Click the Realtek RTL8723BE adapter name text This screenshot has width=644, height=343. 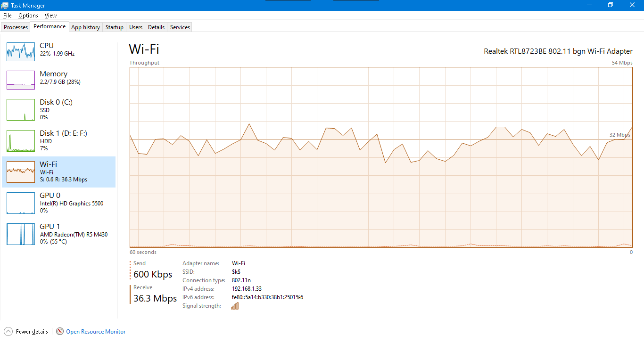(558, 51)
